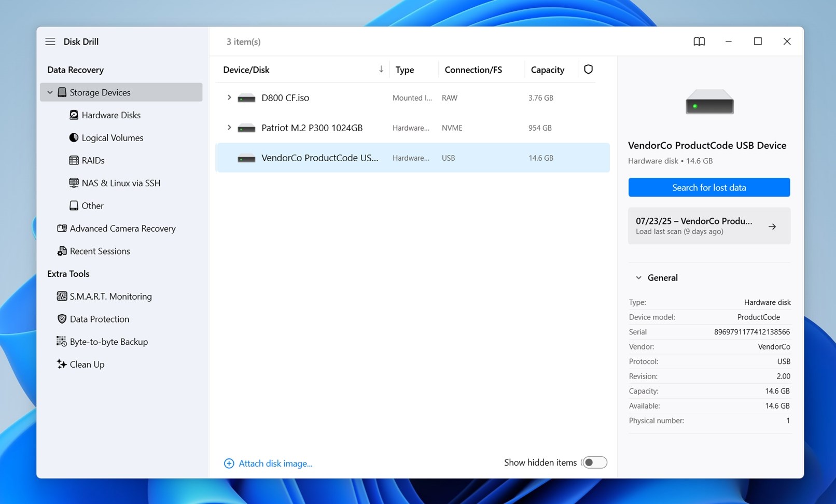Collapse the General section chevron
This screenshot has height=504, width=836.
(x=638, y=278)
